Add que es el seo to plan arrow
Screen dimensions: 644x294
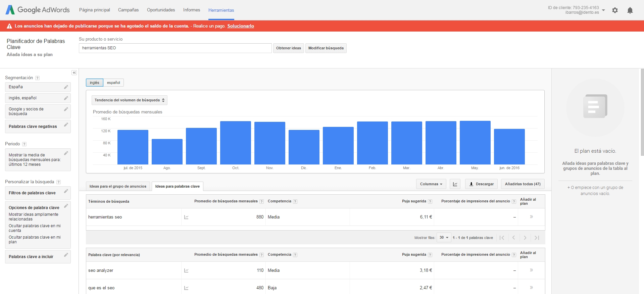point(532,288)
